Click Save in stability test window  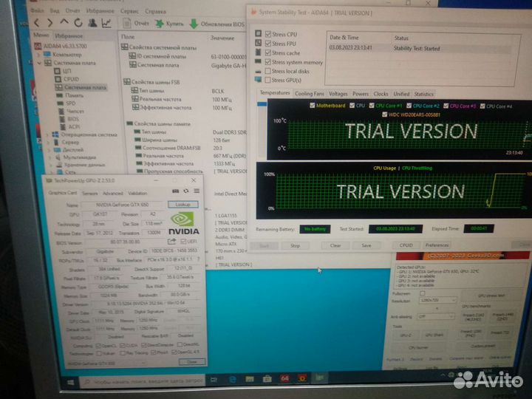(366, 245)
